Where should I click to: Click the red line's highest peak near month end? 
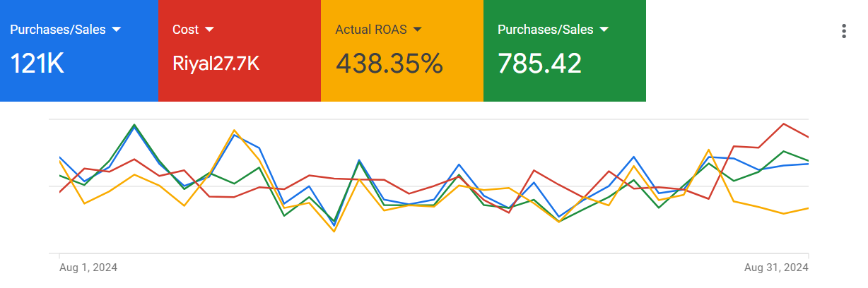(x=783, y=124)
